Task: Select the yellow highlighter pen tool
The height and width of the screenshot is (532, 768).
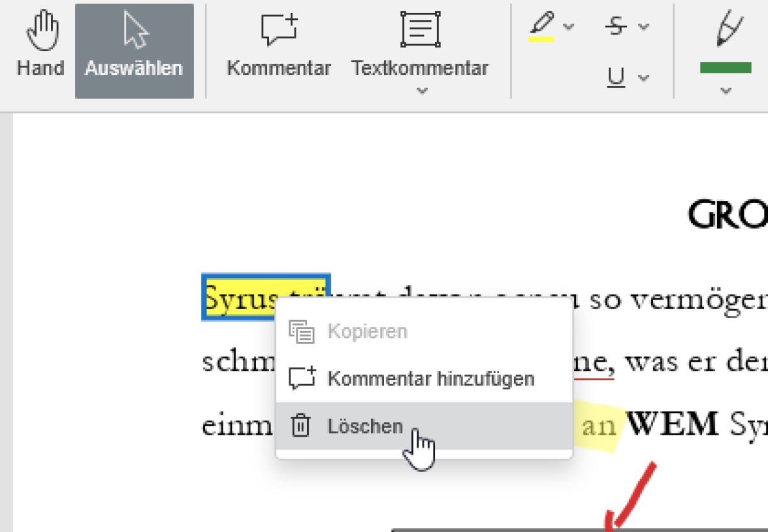Action: click(541, 28)
